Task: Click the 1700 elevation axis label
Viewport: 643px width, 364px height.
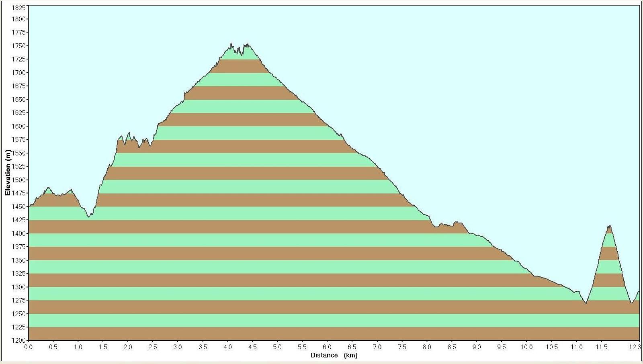Action: pos(19,73)
